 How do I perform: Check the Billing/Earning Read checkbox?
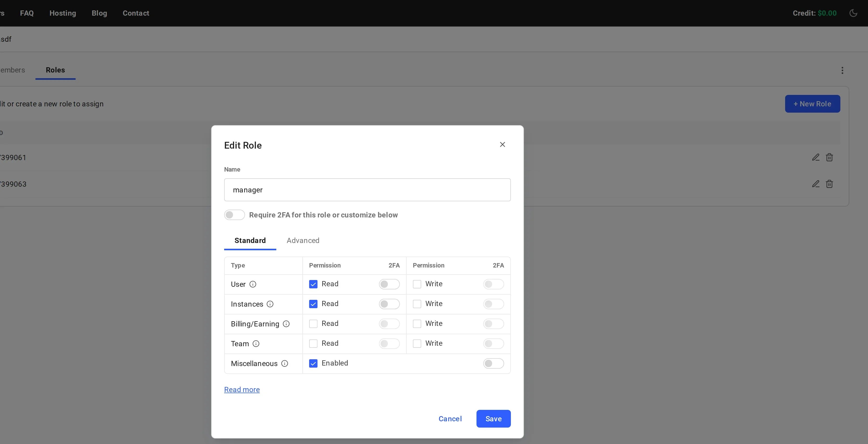pos(313,324)
